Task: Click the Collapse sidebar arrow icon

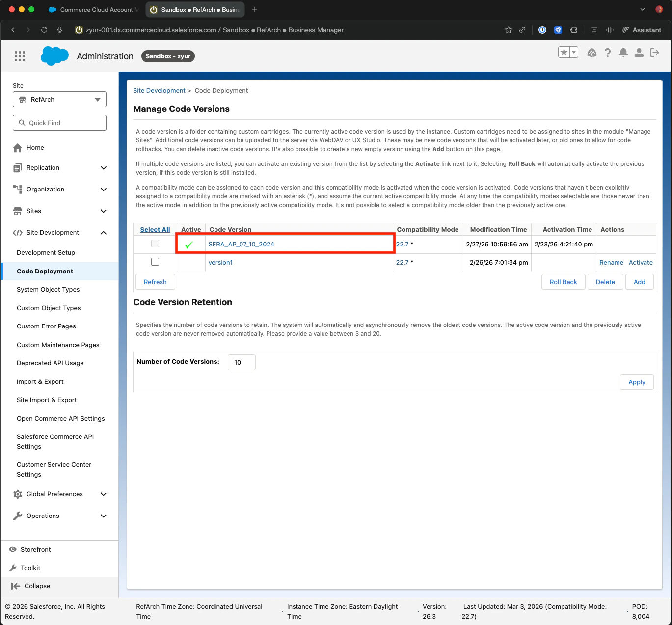Action: point(15,586)
